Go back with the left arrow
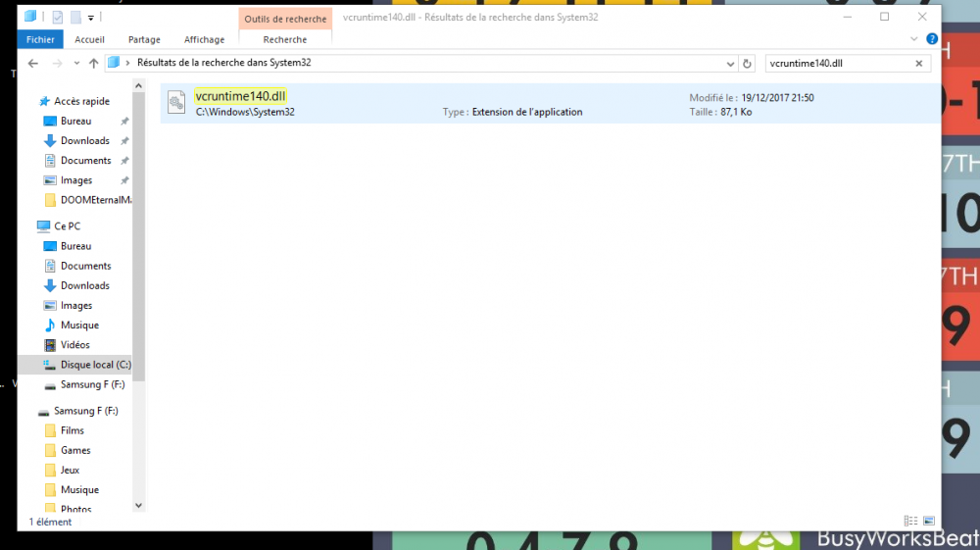 pyautogui.click(x=33, y=63)
